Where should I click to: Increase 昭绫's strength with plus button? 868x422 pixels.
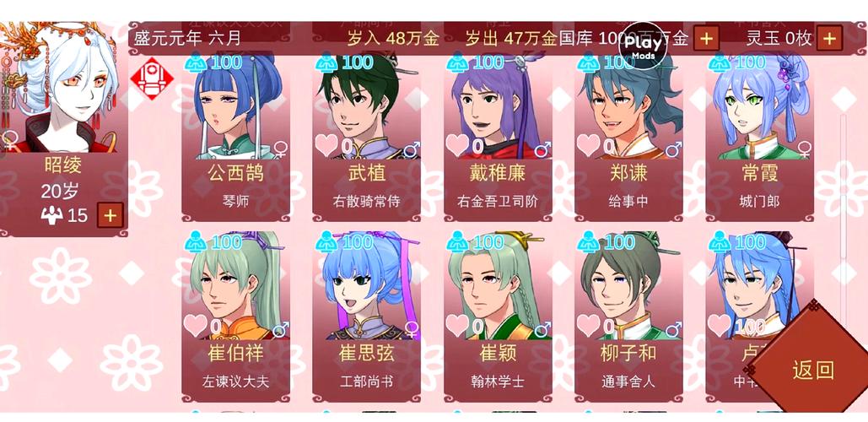tap(111, 215)
